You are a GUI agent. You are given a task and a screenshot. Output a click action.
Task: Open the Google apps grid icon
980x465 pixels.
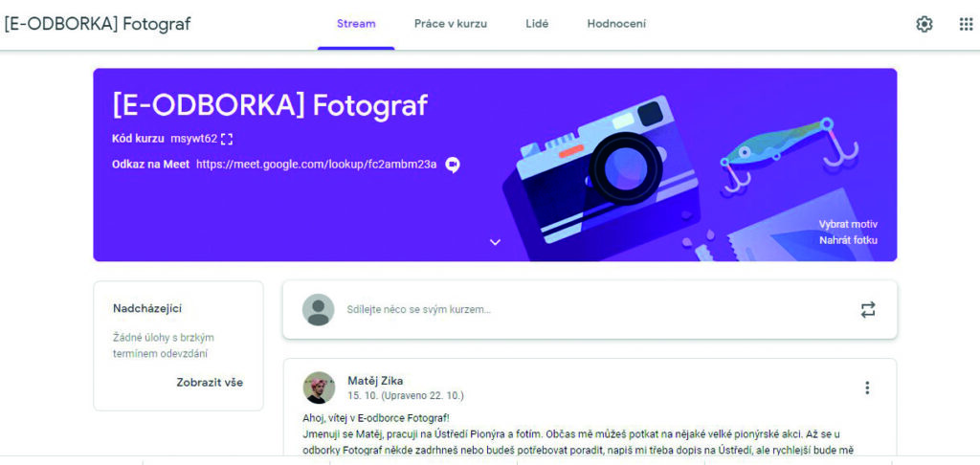tap(966, 24)
